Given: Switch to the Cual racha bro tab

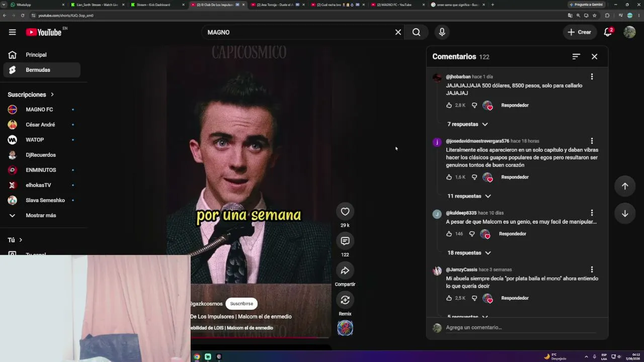Looking at the screenshot, I should tap(338, 5).
